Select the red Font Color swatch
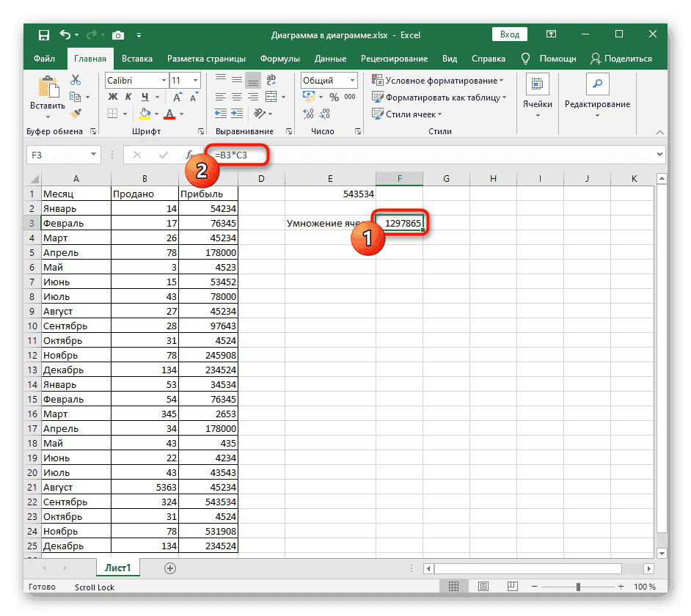Screen dimensions: 691x616 coord(168,116)
